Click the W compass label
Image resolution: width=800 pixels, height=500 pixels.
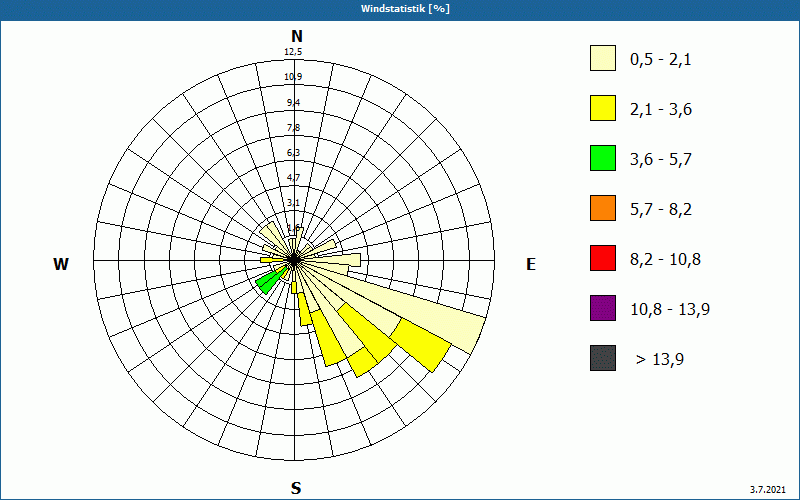[x=61, y=264]
